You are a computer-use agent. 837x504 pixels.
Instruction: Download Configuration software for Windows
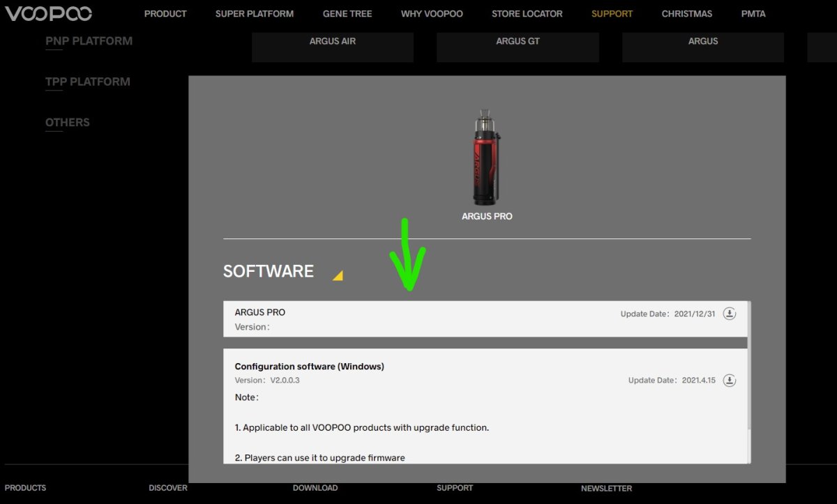729,381
